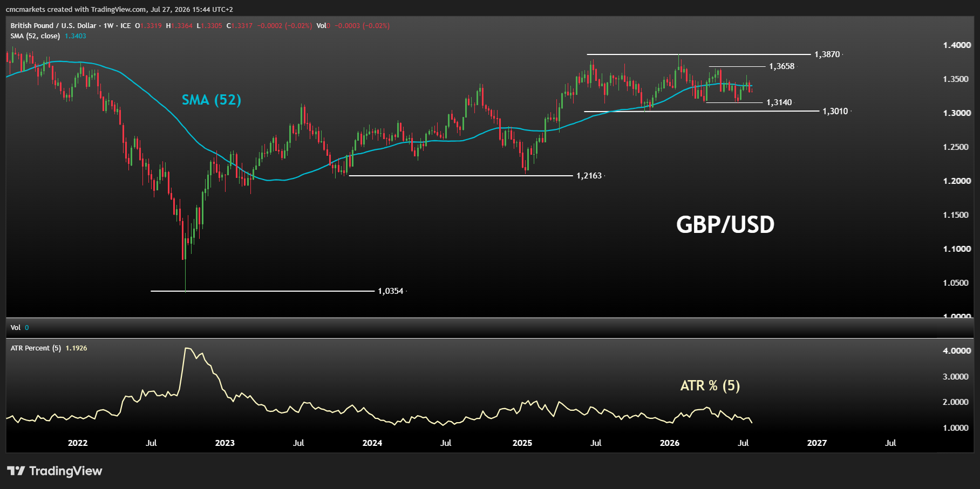Click the 2025 time axis label
This screenshot has width=980, height=489.
522,443
